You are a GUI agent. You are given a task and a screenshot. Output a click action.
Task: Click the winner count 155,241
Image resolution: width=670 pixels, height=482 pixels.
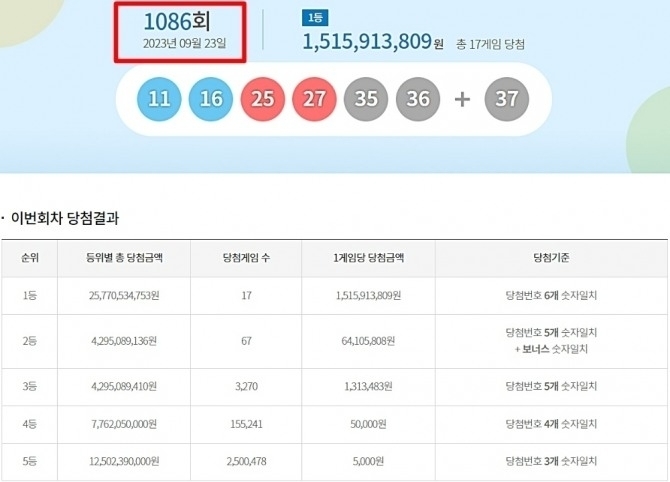click(247, 424)
